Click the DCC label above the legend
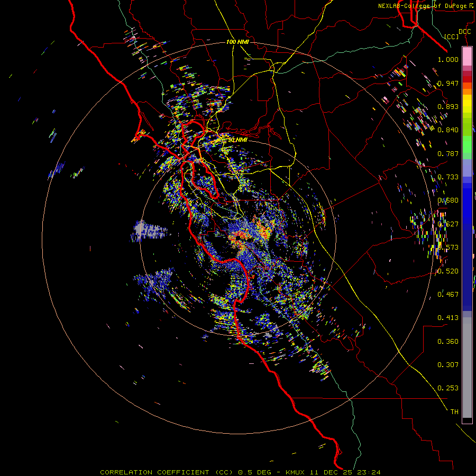The image size is (476, 476). point(465,32)
